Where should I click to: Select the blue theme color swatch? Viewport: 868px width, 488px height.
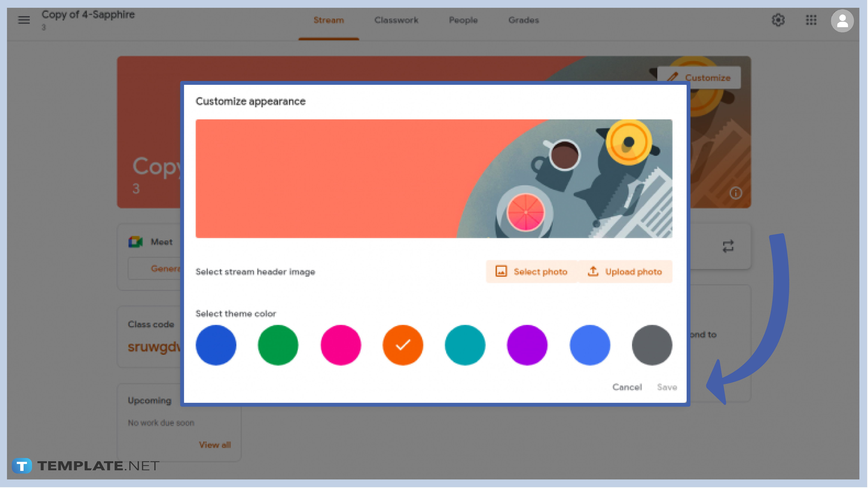216,344
